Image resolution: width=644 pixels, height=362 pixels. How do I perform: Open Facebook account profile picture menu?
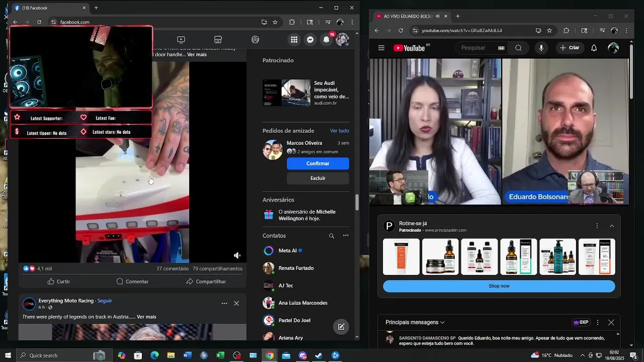(x=342, y=40)
